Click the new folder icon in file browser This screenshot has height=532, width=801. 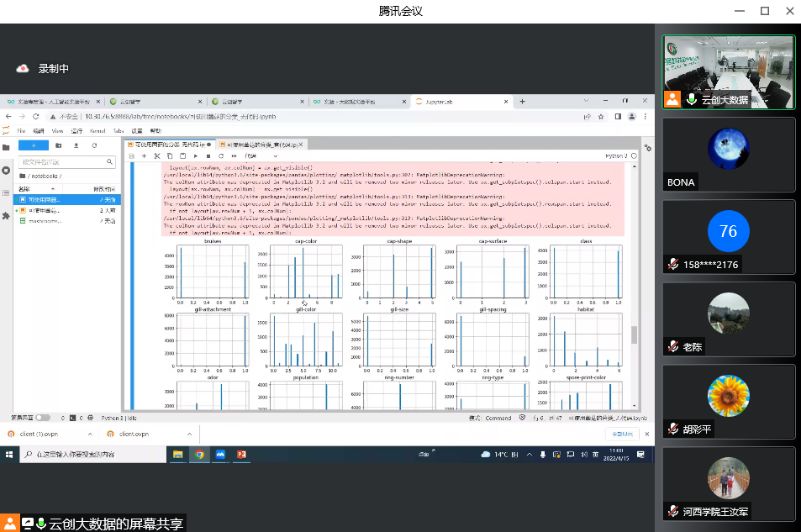point(60,145)
